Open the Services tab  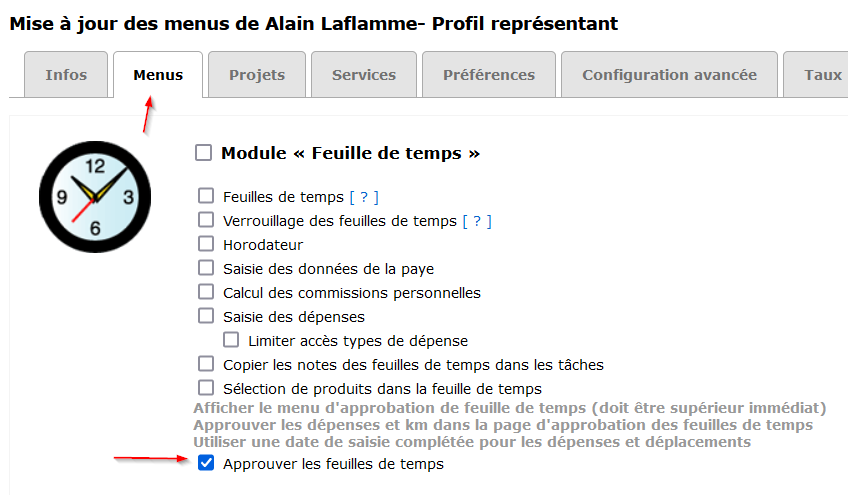(x=364, y=75)
